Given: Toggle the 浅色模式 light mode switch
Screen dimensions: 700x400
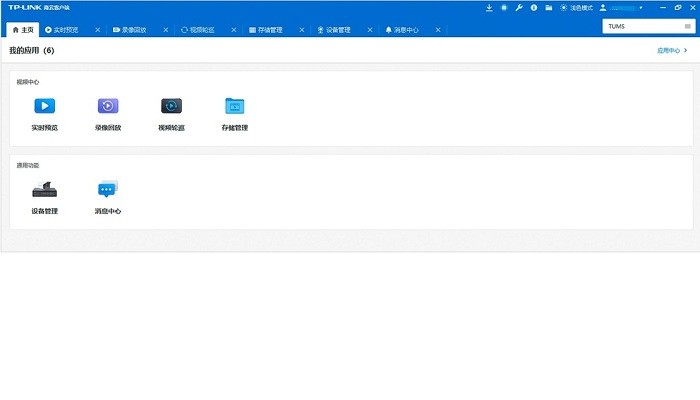Looking at the screenshot, I should [x=576, y=8].
